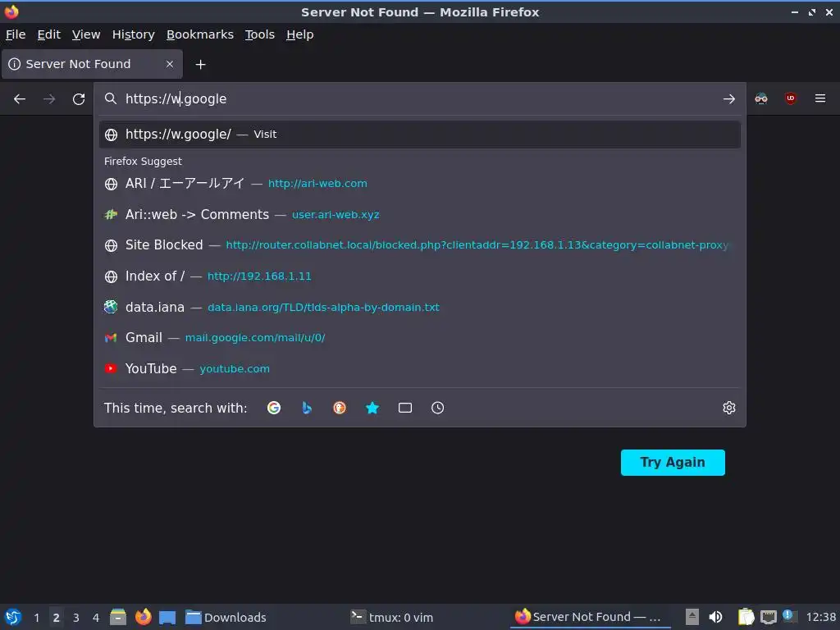Switch to workspace 3
This screenshot has height=630, width=840.
(x=76, y=618)
